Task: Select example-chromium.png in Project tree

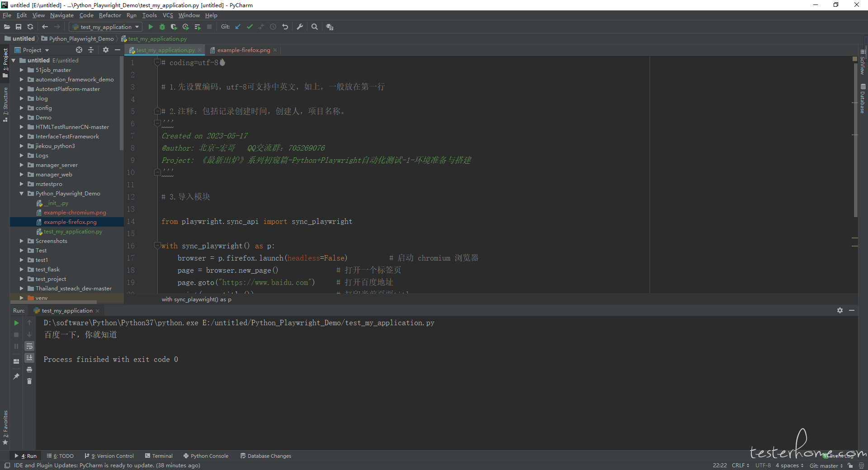Action: point(75,213)
